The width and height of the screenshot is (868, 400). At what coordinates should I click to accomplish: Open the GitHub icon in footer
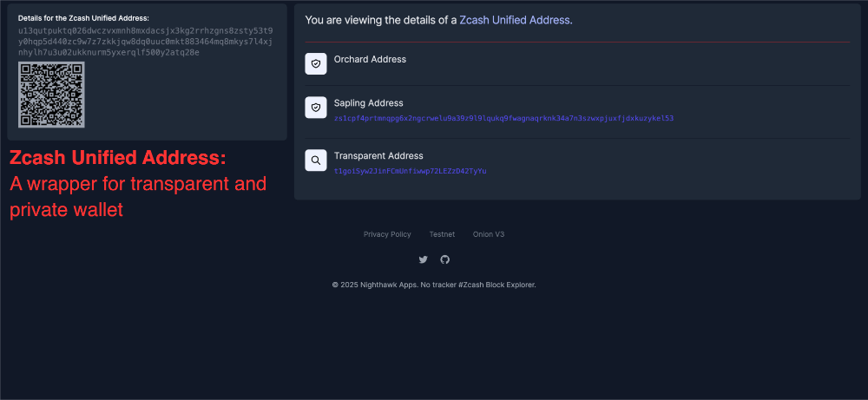(445, 259)
